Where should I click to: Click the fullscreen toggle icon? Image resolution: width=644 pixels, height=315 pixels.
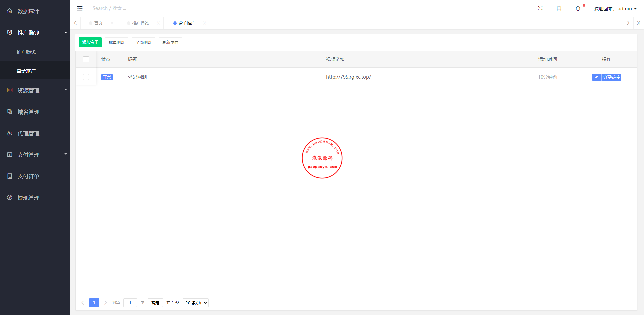pyautogui.click(x=540, y=8)
